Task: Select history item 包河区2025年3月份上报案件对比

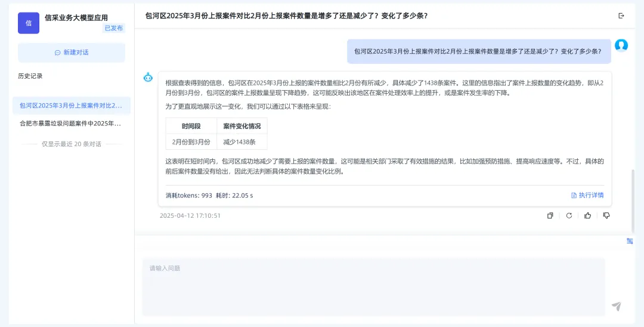Action: point(71,106)
